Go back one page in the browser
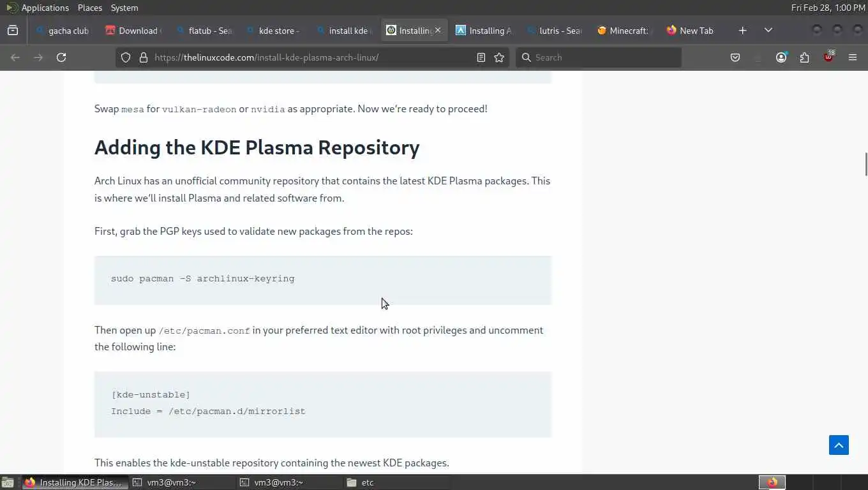The width and height of the screenshot is (868, 490). 15,57
